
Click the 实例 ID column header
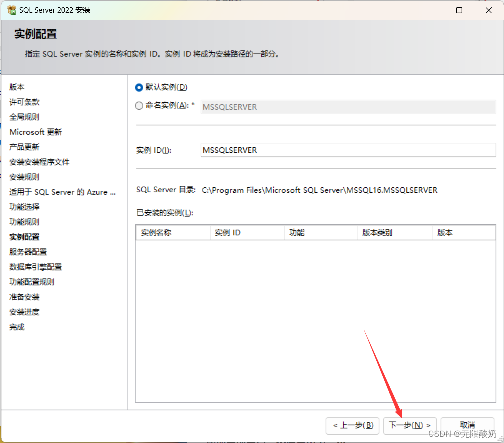[x=247, y=233]
